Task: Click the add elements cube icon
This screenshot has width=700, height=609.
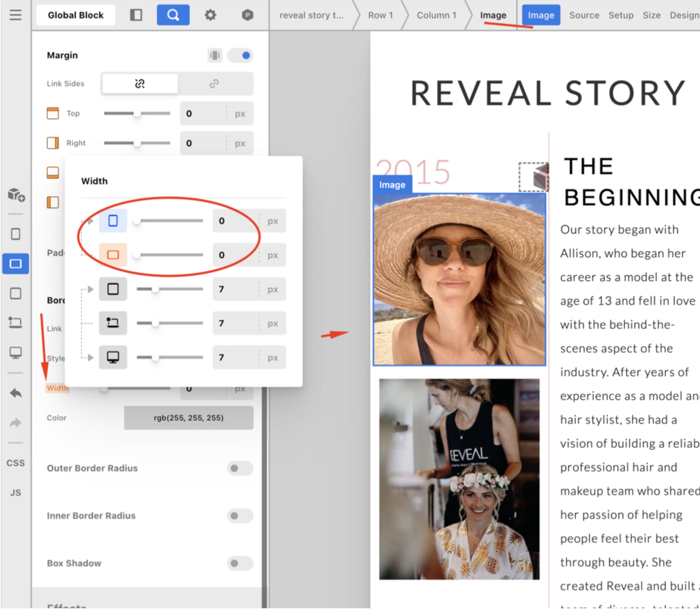Action: pos(16,194)
